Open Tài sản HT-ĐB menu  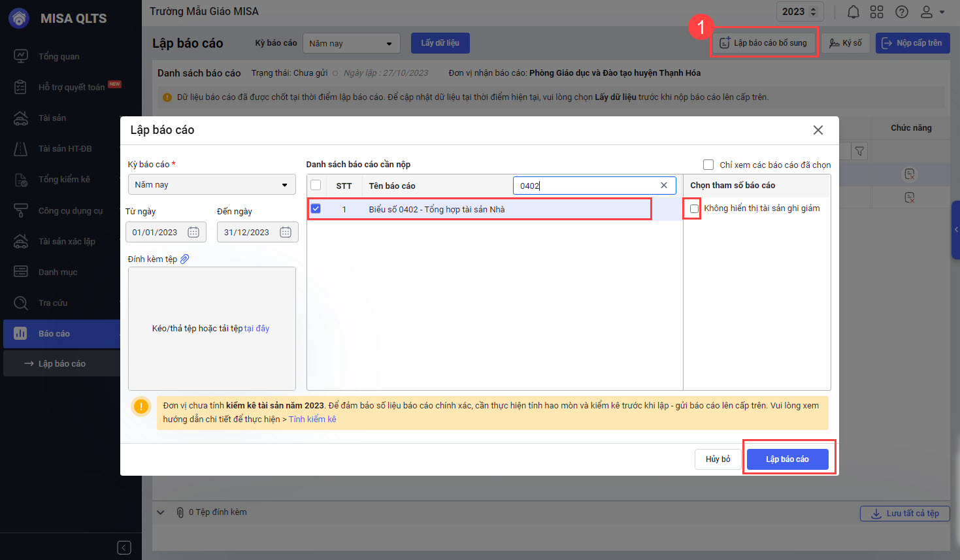pos(65,148)
